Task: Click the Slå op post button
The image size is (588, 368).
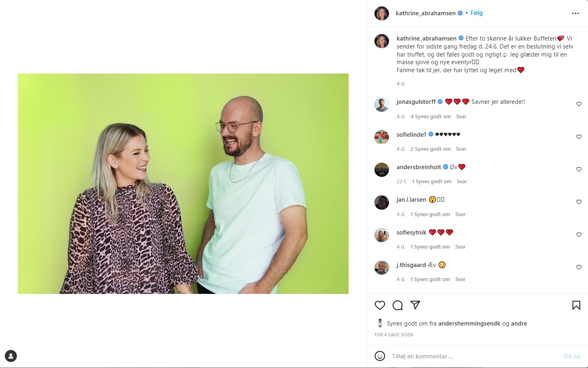Action: [572, 356]
